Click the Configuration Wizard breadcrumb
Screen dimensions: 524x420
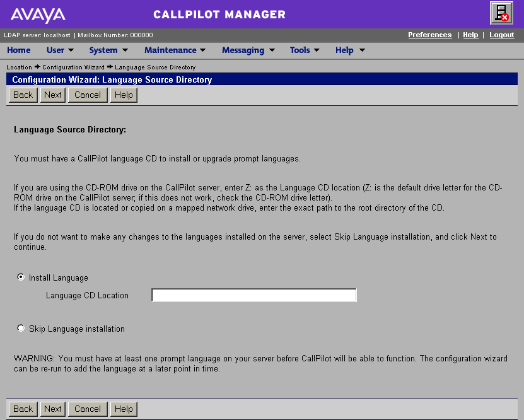[x=73, y=67]
